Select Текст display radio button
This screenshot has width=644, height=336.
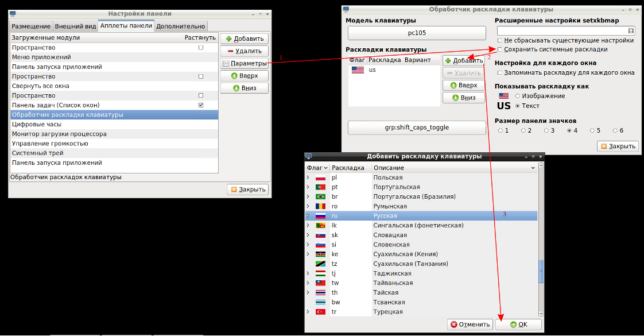518,106
